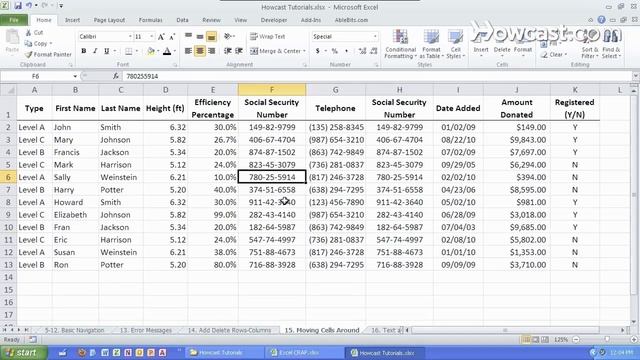Viewport: 640px width, 360px height.
Task: Apply fill color with paint bucket
Action: [151, 51]
